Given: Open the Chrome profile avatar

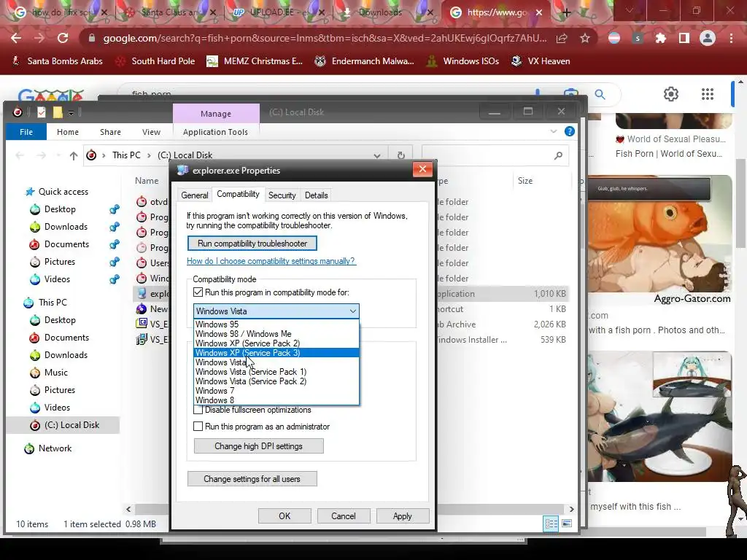Looking at the screenshot, I should [708, 38].
